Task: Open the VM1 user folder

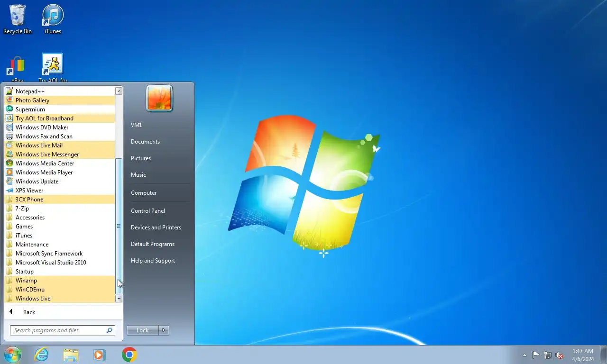Action: tap(159, 125)
